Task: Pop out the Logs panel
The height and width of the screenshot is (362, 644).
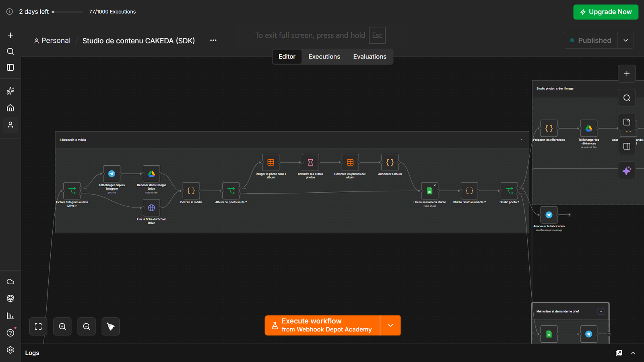Action: 619,353
